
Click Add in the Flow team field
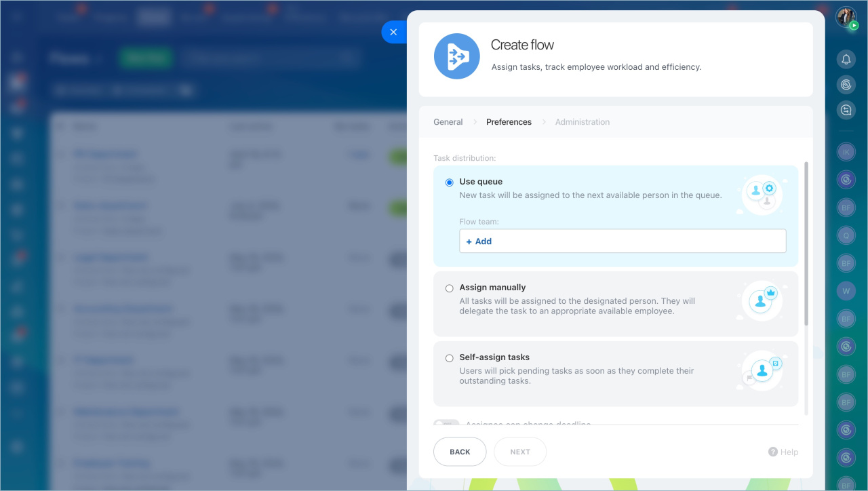tap(479, 241)
